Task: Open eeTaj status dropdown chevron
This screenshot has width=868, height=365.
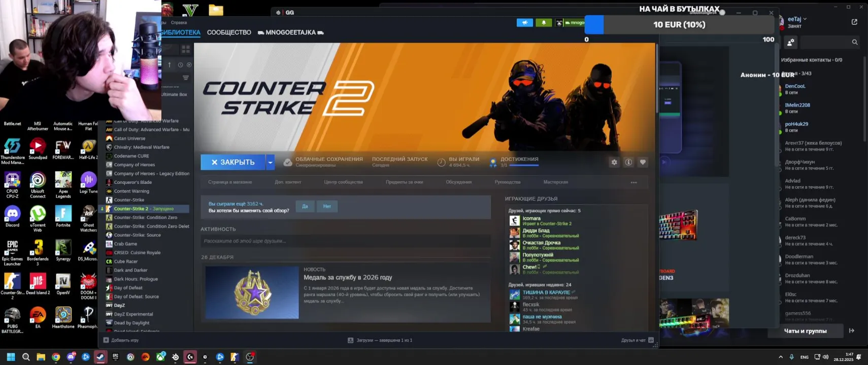Action: point(805,19)
